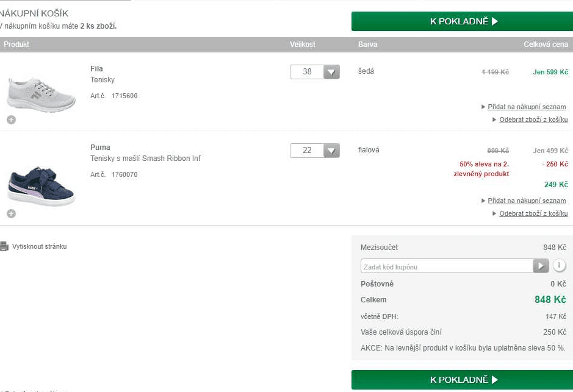Click the green 249 Kč price

click(556, 185)
